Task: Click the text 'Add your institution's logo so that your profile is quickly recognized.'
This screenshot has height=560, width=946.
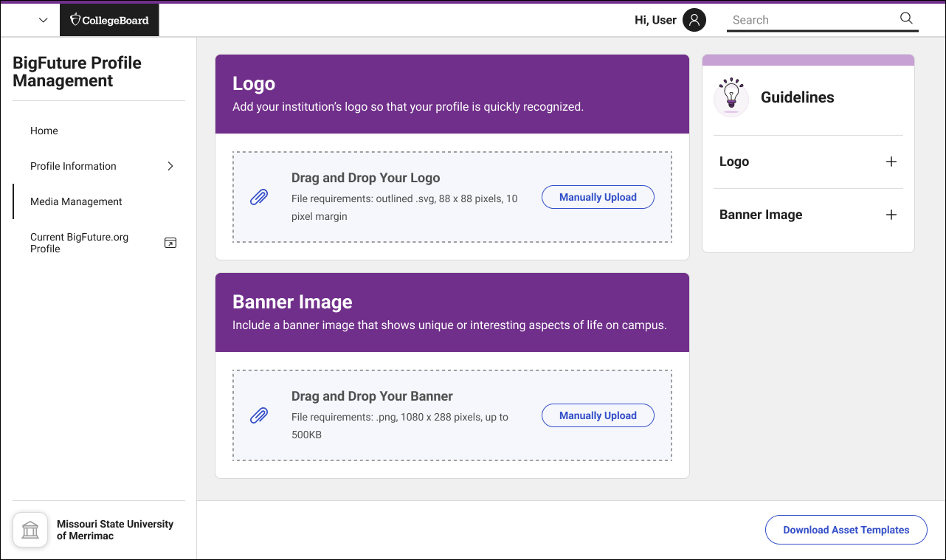Action: click(x=408, y=107)
